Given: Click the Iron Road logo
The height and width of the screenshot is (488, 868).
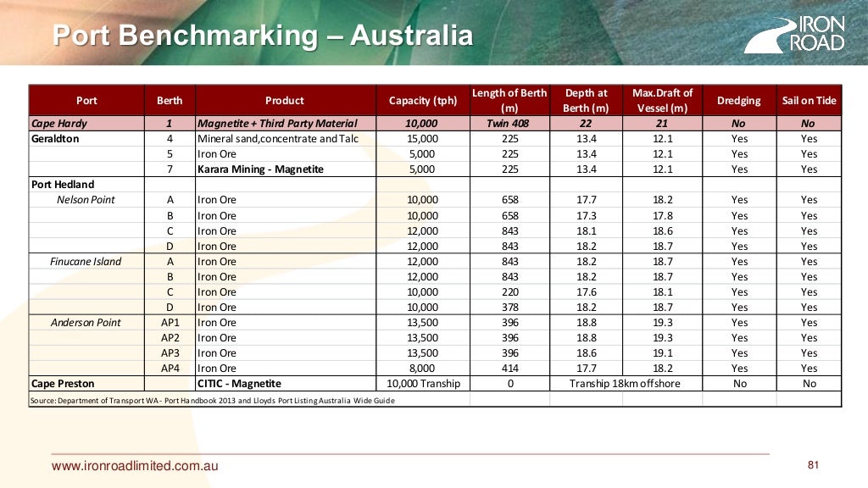Looking at the screenshot, I should tap(794, 34).
